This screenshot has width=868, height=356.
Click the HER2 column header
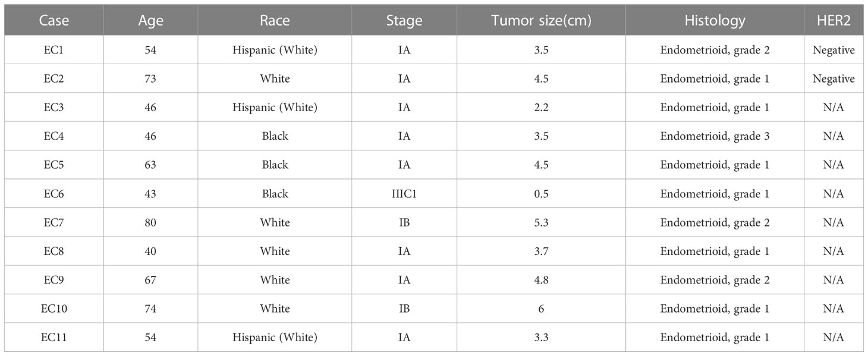834,21
